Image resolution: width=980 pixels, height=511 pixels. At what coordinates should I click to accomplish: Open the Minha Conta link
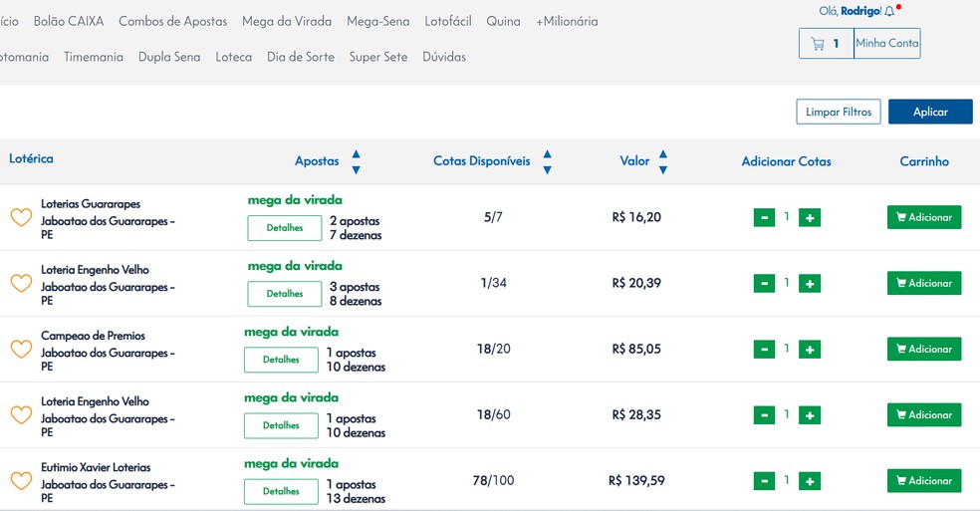pyautogui.click(x=887, y=44)
